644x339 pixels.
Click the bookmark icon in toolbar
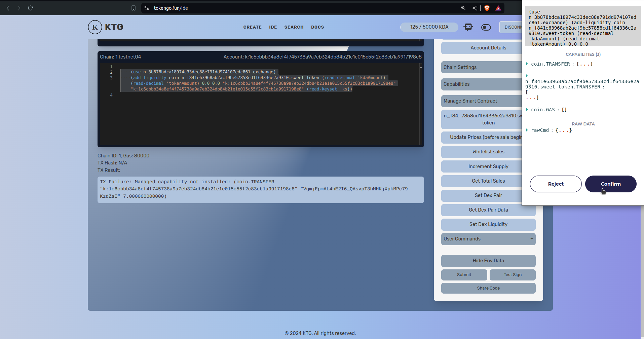coord(134,8)
